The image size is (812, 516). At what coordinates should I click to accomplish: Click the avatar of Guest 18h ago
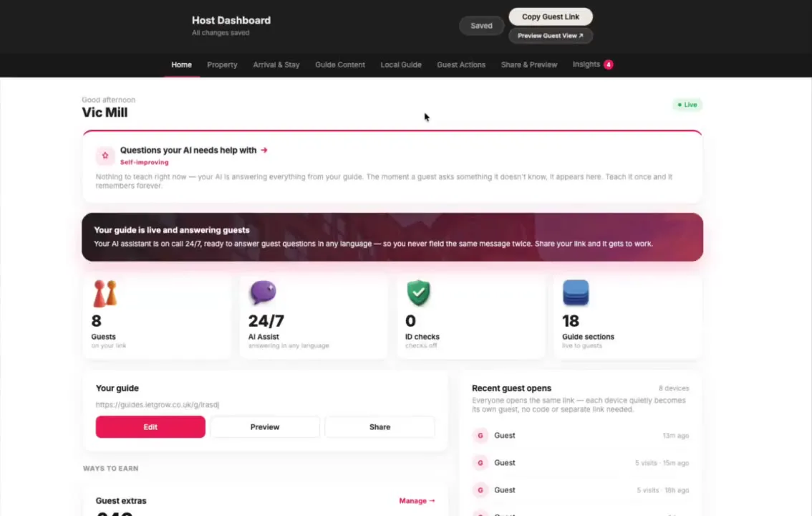[480, 490]
